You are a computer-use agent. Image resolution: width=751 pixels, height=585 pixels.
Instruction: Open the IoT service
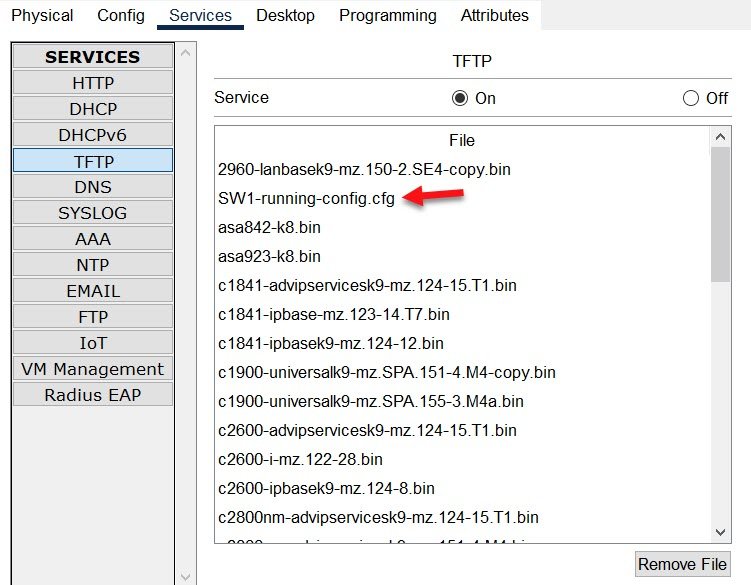point(93,343)
